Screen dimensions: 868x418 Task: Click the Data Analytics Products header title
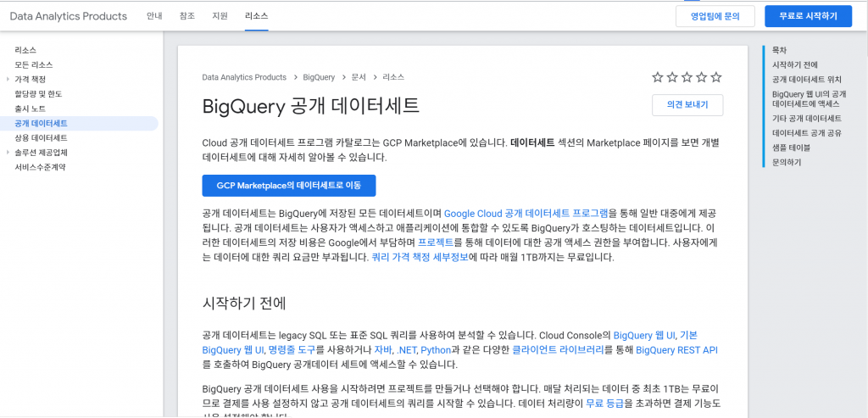[x=69, y=16]
